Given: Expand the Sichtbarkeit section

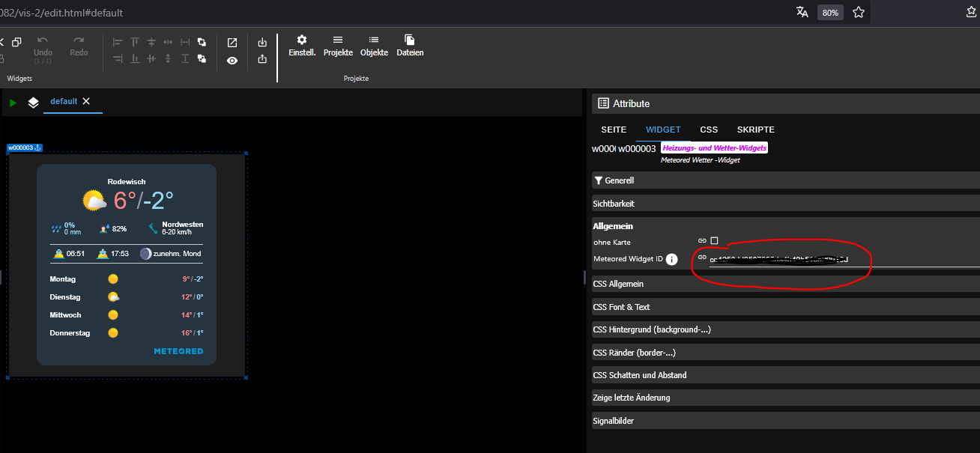Looking at the screenshot, I should pyautogui.click(x=785, y=204).
